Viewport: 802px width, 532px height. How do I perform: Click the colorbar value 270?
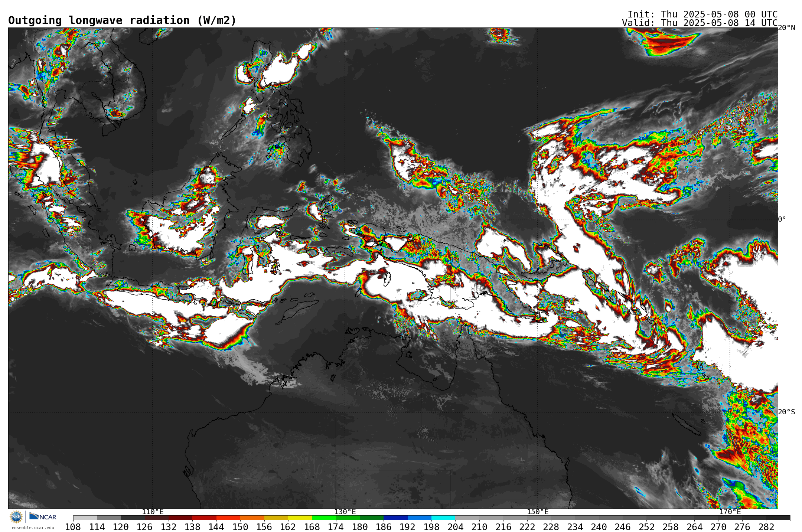(x=718, y=527)
